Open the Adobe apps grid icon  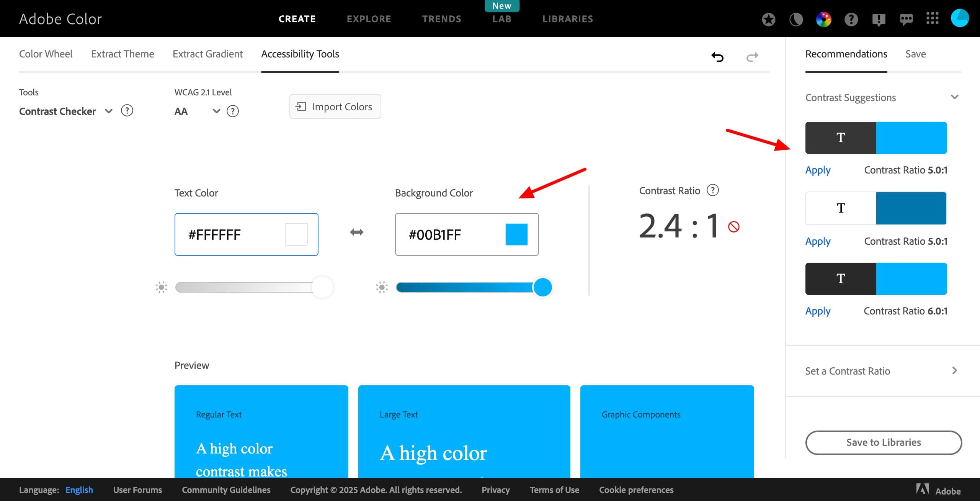click(x=932, y=18)
